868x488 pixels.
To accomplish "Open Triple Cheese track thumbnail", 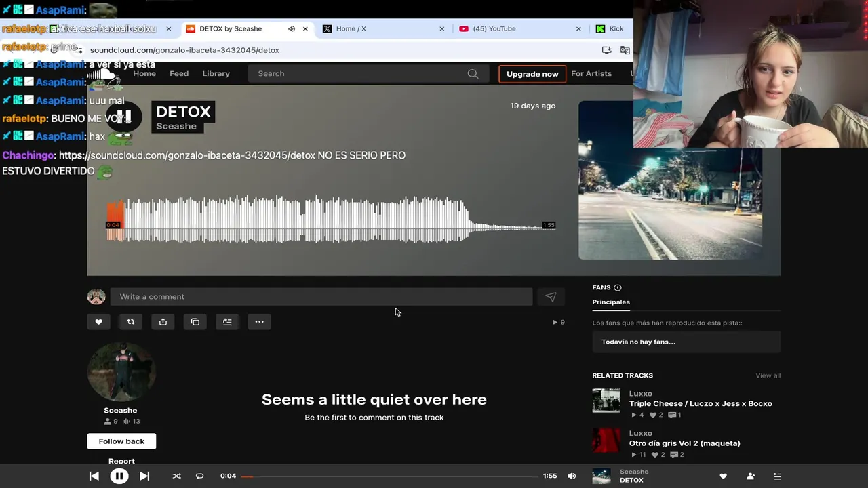I will click(606, 401).
